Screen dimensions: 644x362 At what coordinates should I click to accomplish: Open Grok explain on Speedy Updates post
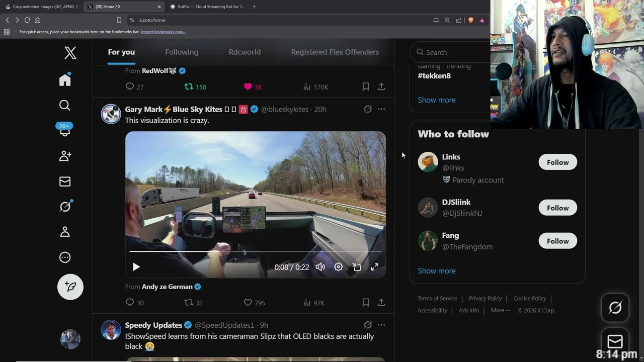(x=368, y=325)
